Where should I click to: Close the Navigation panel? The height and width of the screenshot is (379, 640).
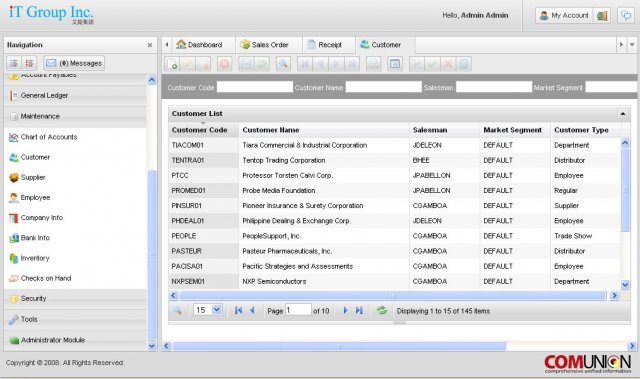(x=150, y=45)
